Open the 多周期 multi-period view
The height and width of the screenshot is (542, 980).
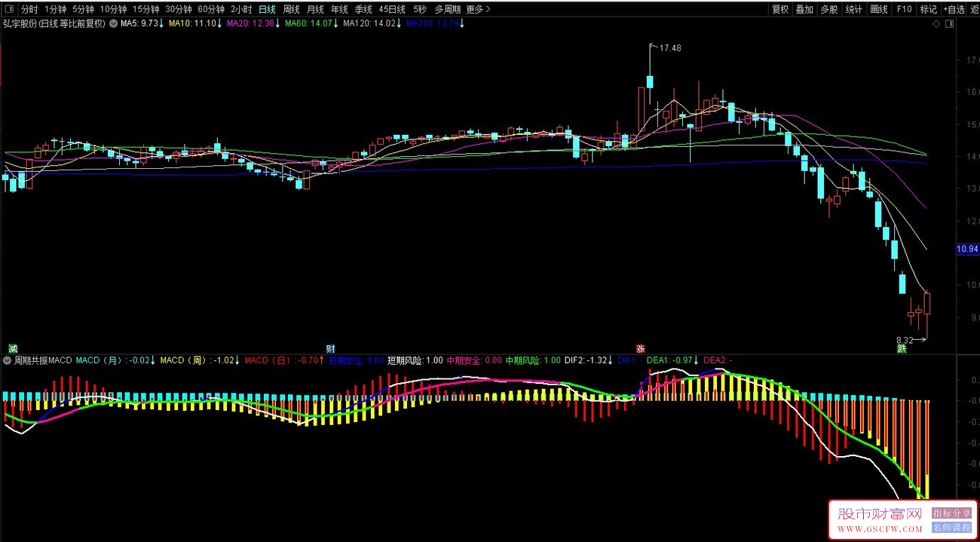[x=447, y=10]
